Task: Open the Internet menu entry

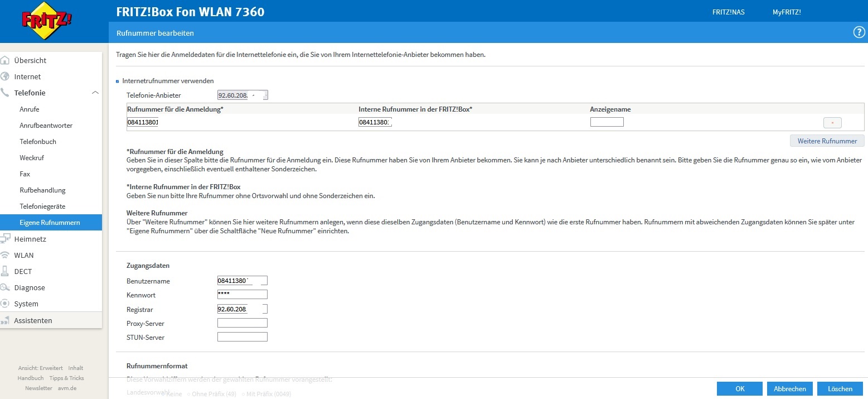Action: [x=27, y=76]
